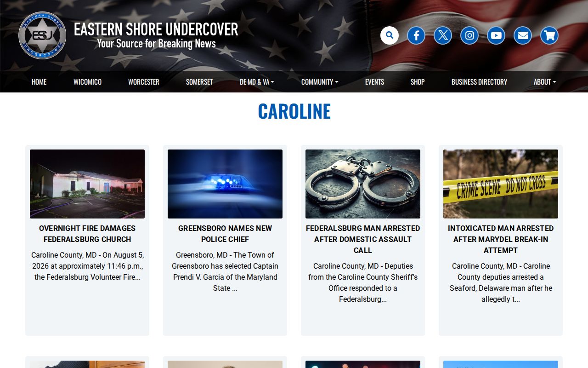The image size is (588, 368).
Task: Open the Somerset menu item
Action: pyautogui.click(x=199, y=82)
